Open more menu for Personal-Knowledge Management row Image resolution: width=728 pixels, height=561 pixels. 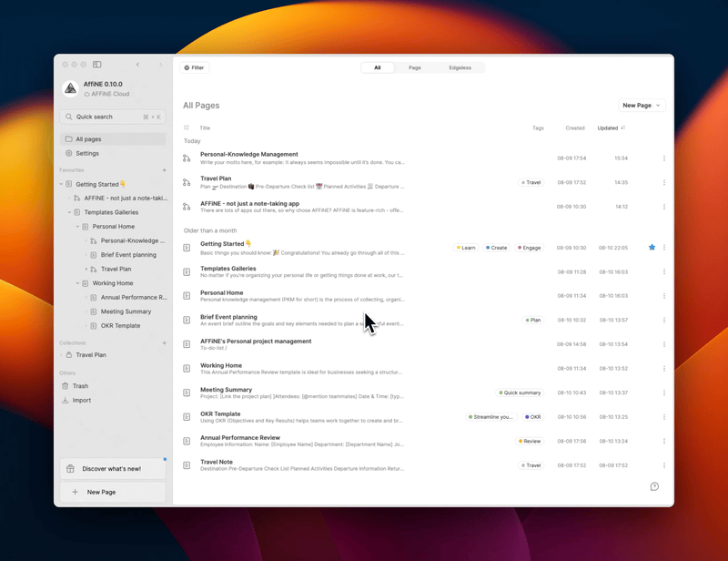click(x=664, y=158)
